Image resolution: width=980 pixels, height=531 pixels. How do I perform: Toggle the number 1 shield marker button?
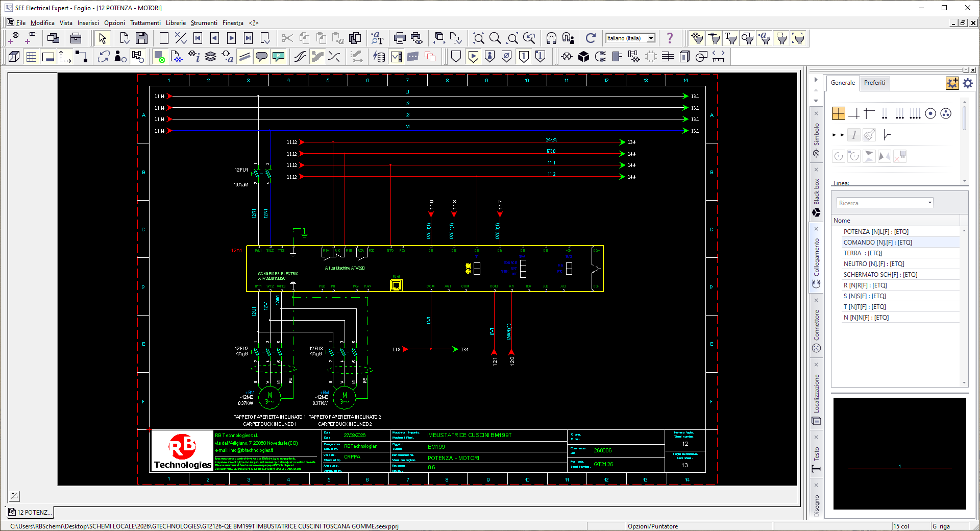tap(524, 57)
